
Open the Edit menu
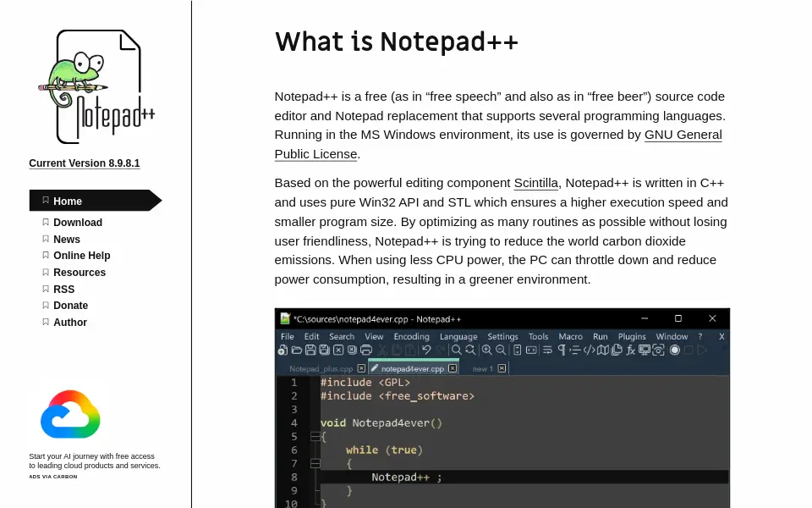pyautogui.click(x=311, y=336)
